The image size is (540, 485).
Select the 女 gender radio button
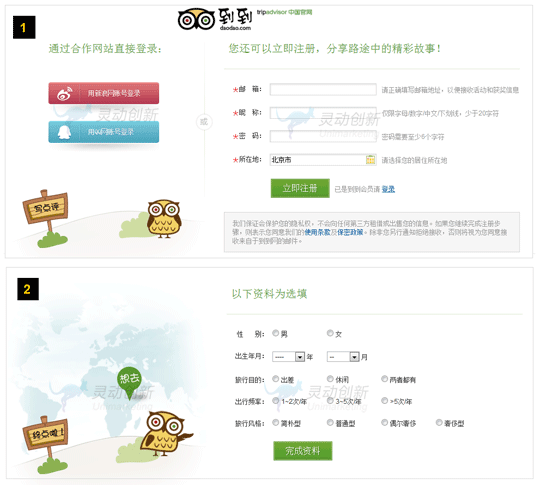(x=330, y=333)
